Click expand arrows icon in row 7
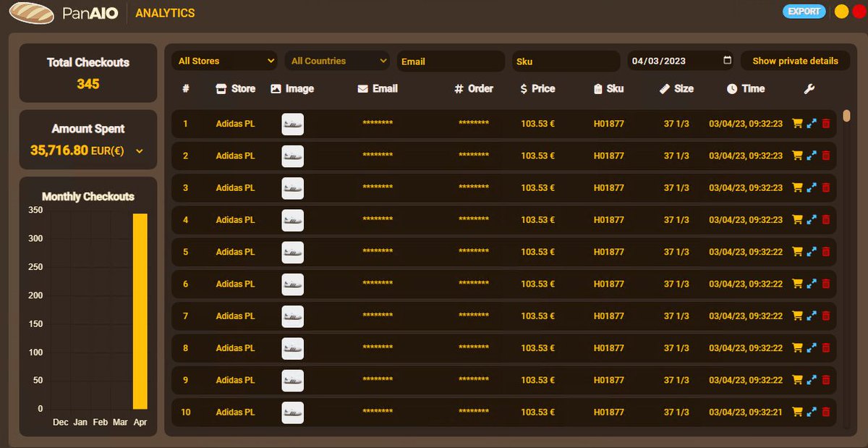 click(812, 316)
